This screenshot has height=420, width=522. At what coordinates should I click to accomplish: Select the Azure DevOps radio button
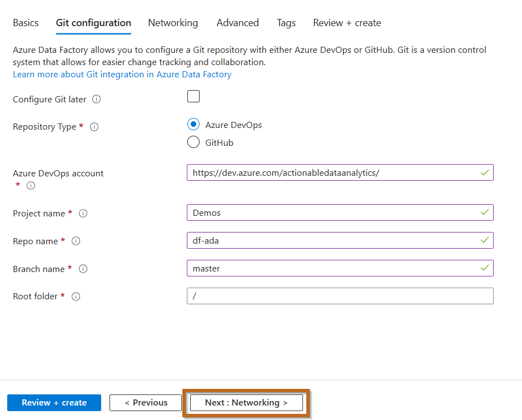193,124
